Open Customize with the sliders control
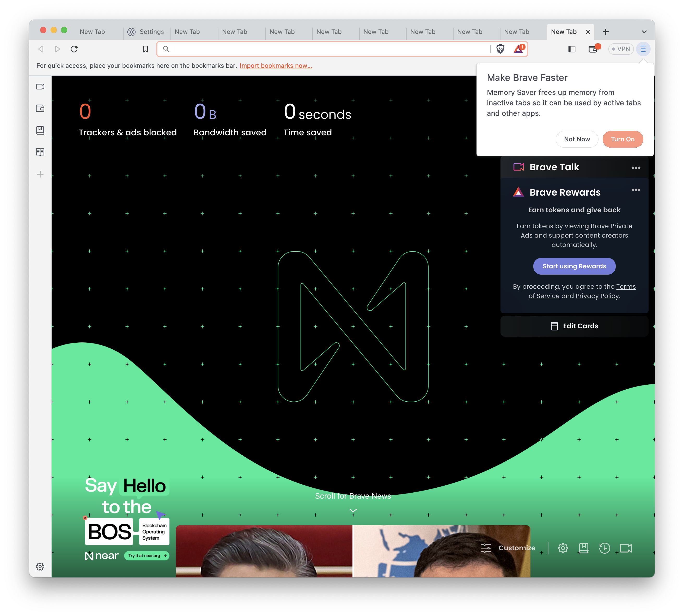Viewport: 684px width, 616px height. coord(486,548)
